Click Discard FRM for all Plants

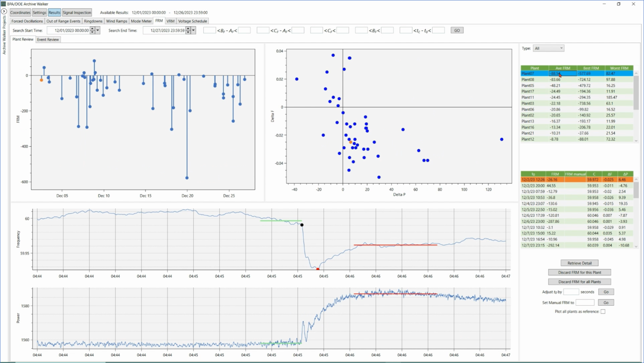579,281
